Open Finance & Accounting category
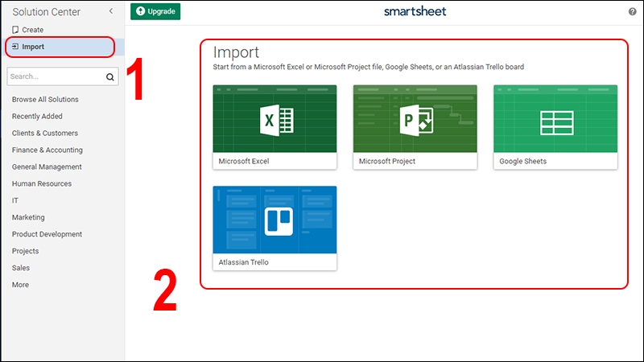This screenshot has height=362, width=644. tap(47, 150)
